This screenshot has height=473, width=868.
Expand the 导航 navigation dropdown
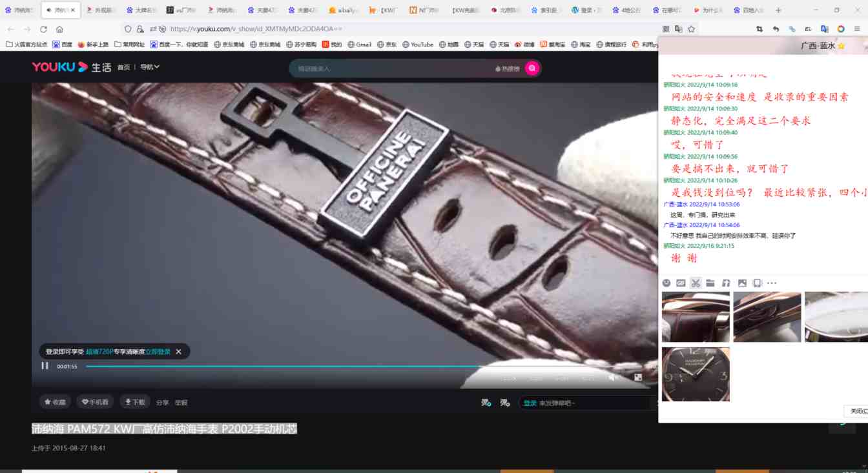150,66
